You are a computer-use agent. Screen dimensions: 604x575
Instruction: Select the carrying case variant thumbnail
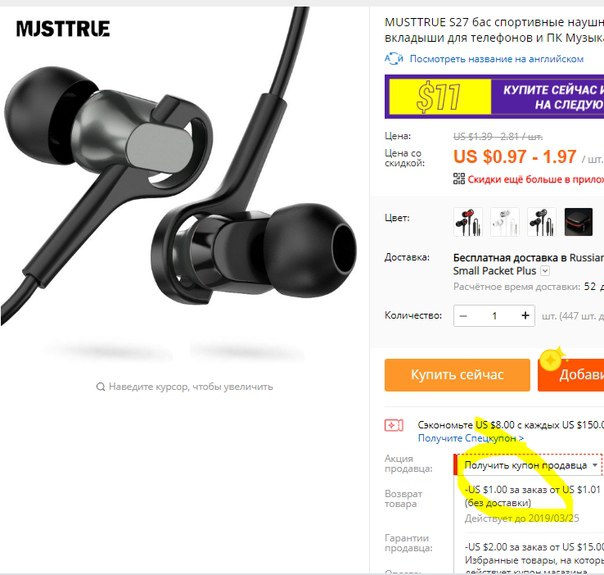pyautogui.click(x=578, y=222)
